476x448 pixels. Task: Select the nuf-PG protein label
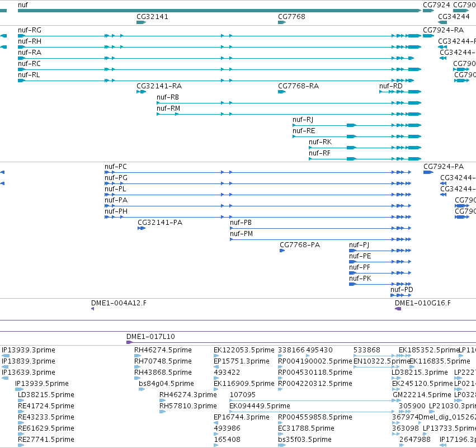pos(116,178)
